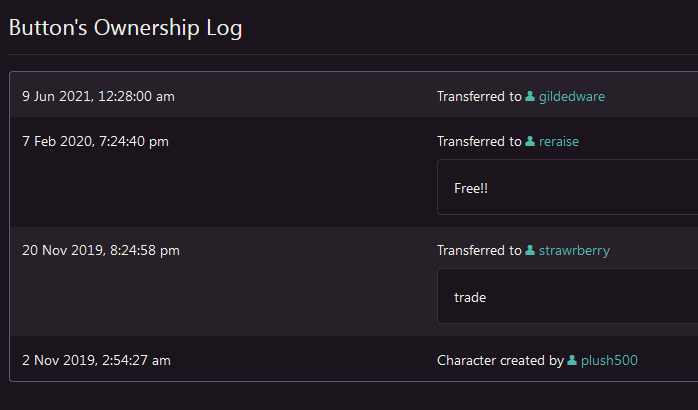The height and width of the screenshot is (410, 698).
Task: Click the divider line under the heading
Action: click(349, 54)
